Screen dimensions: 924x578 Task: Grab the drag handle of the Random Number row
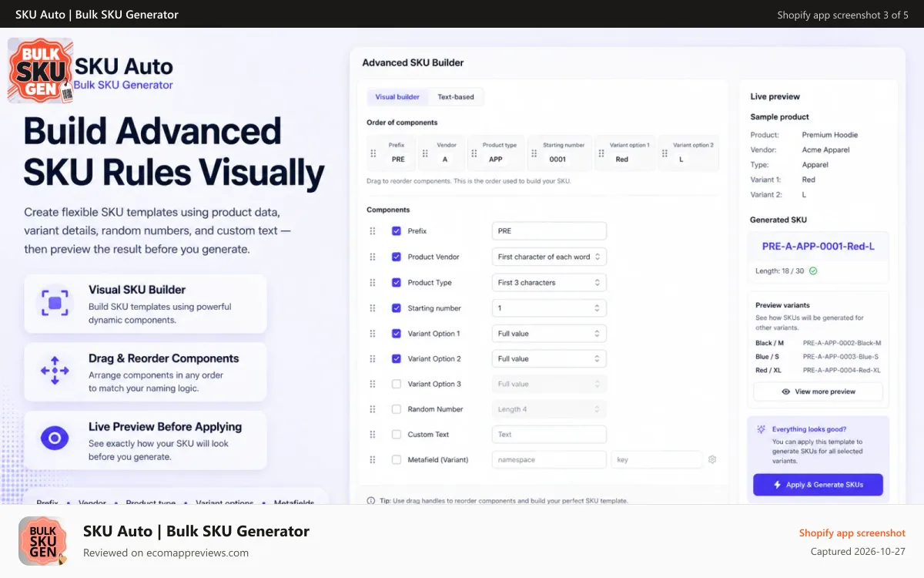click(373, 409)
